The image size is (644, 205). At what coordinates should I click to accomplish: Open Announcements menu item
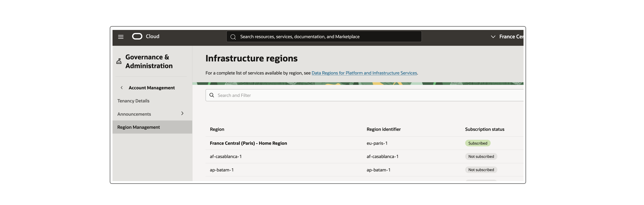pos(134,114)
